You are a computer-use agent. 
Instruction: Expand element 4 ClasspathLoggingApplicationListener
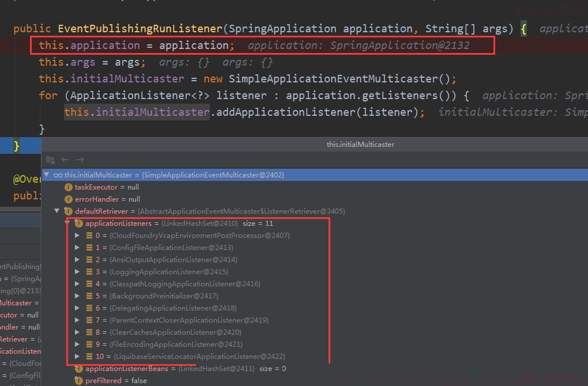pos(77,283)
